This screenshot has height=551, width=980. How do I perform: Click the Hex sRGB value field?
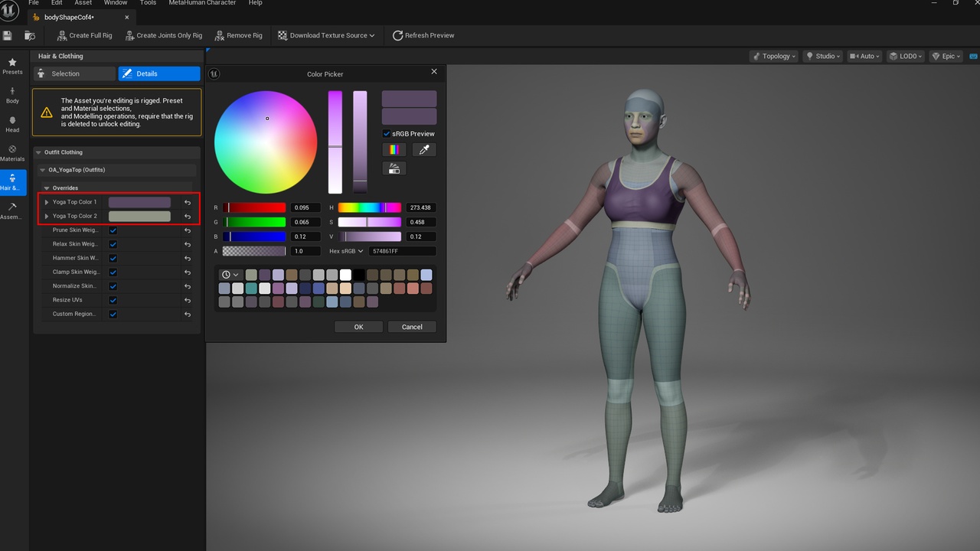(x=402, y=251)
